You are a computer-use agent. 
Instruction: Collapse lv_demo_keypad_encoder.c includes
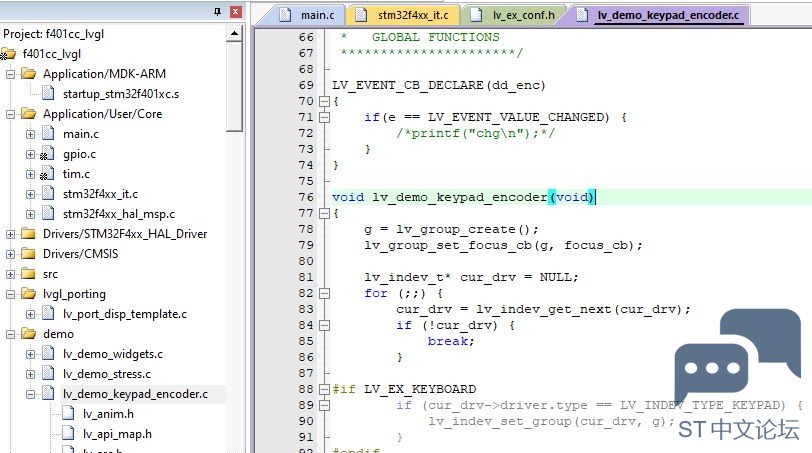pos(31,394)
